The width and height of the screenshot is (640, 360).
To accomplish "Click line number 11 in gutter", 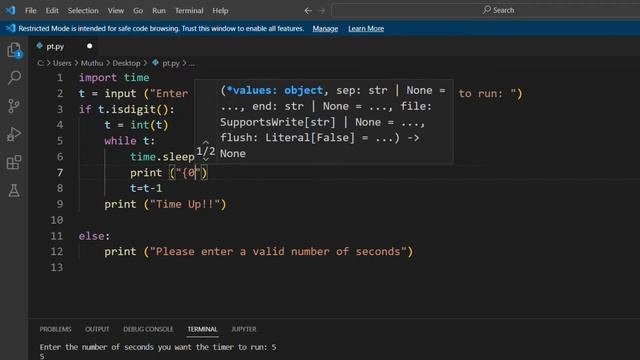I will pyautogui.click(x=56, y=236).
